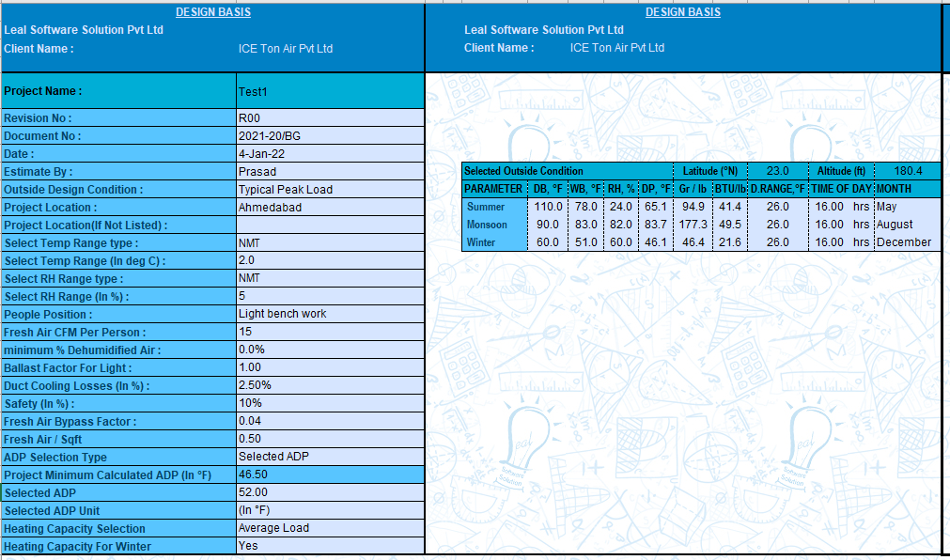Click the Altitude value cell 180.4

pos(907,171)
